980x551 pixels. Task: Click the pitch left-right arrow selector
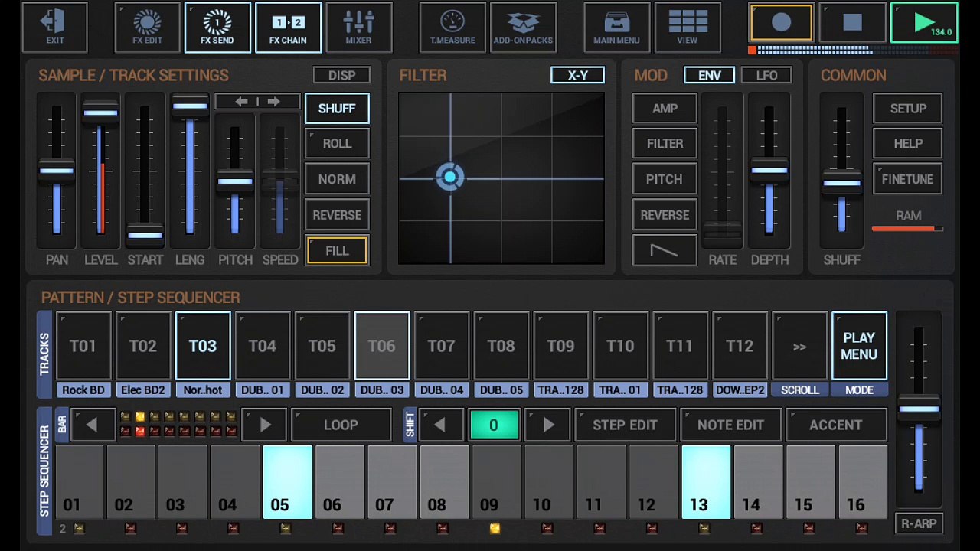[257, 102]
